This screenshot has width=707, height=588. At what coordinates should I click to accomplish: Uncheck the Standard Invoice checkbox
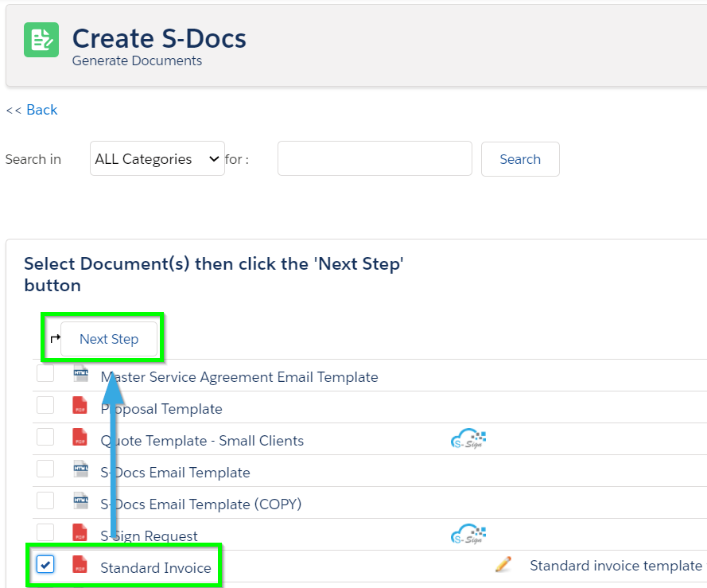45,564
